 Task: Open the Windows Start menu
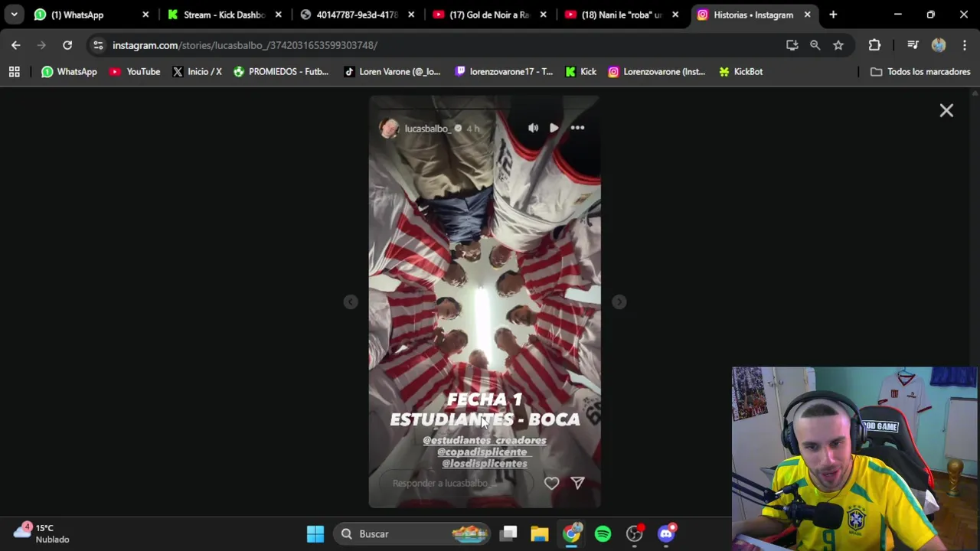[315, 533]
